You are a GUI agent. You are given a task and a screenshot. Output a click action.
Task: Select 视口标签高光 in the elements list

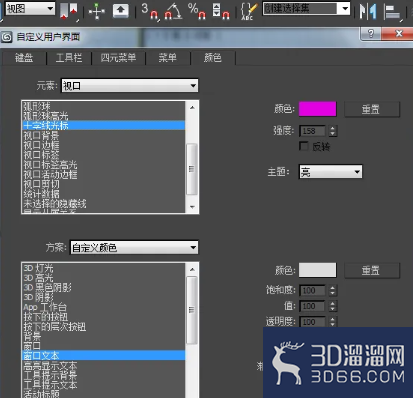[104, 164]
